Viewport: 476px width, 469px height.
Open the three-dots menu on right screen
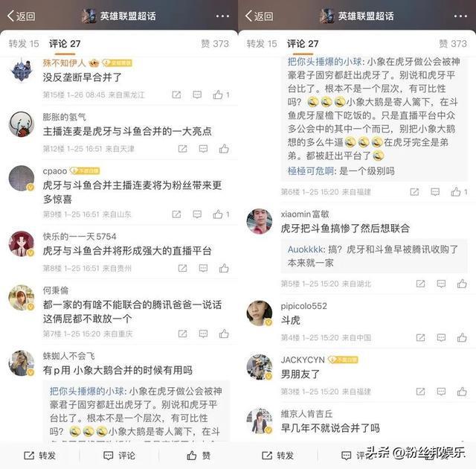click(x=460, y=16)
